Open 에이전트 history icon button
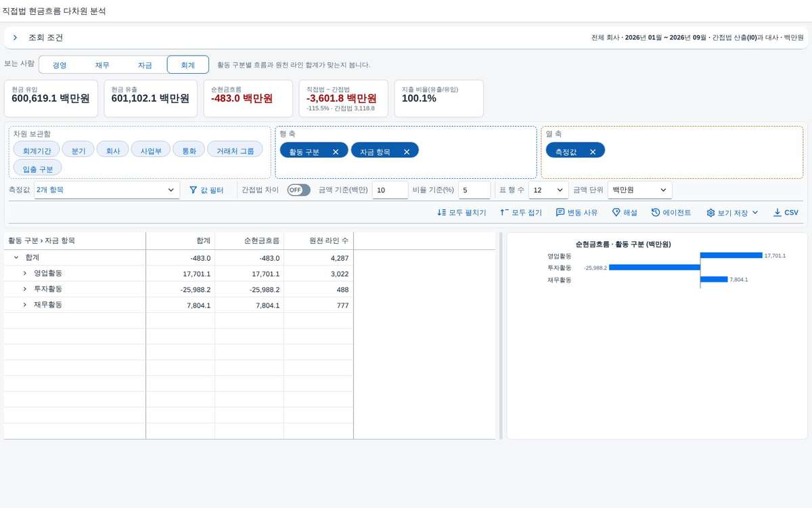 tap(671, 212)
